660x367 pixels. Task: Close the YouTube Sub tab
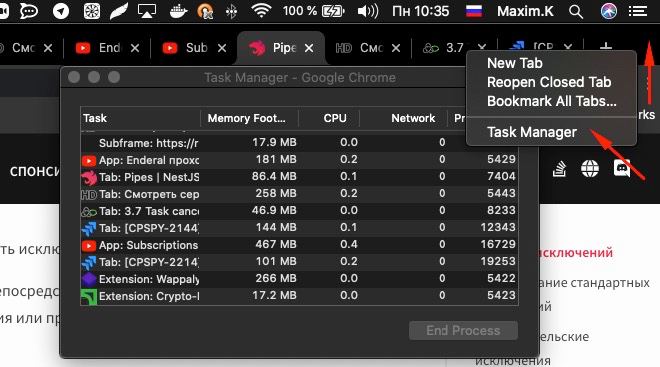coord(222,48)
